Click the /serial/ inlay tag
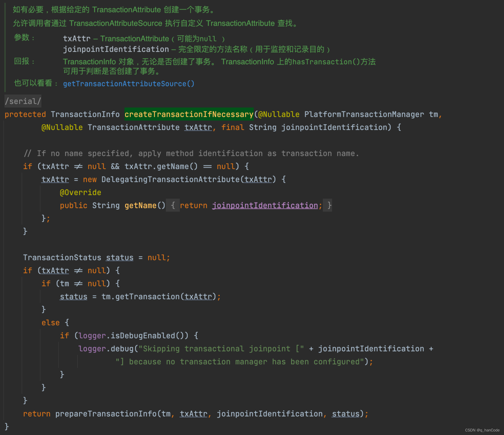Screen dimensions: 504x435 pos(23,101)
